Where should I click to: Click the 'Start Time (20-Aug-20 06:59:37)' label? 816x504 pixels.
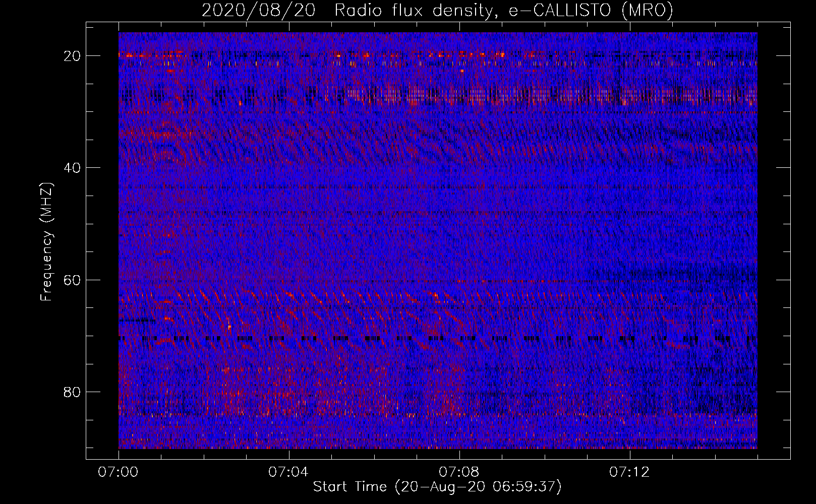tap(437, 487)
